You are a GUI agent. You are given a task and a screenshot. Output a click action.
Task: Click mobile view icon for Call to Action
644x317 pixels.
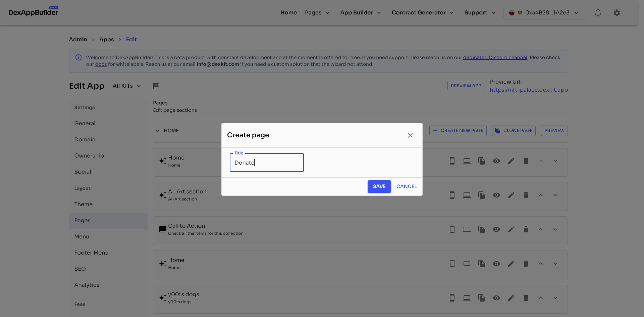452,229
